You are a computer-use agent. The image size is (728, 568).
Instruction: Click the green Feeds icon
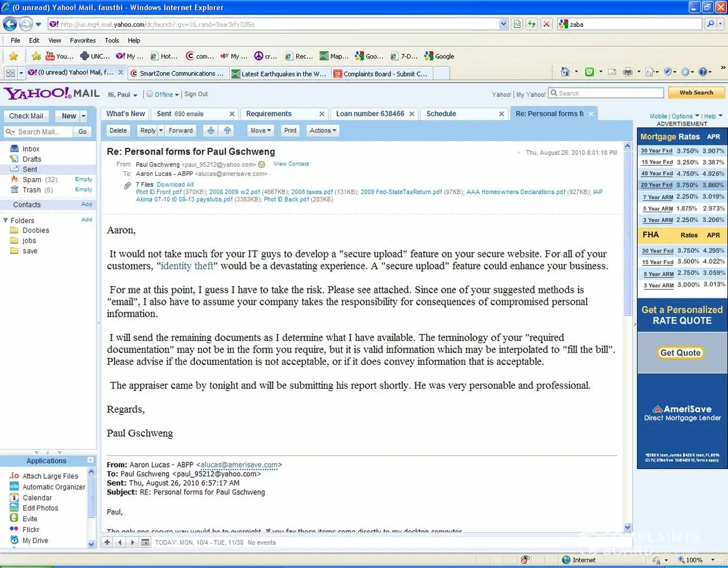[589, 72]
